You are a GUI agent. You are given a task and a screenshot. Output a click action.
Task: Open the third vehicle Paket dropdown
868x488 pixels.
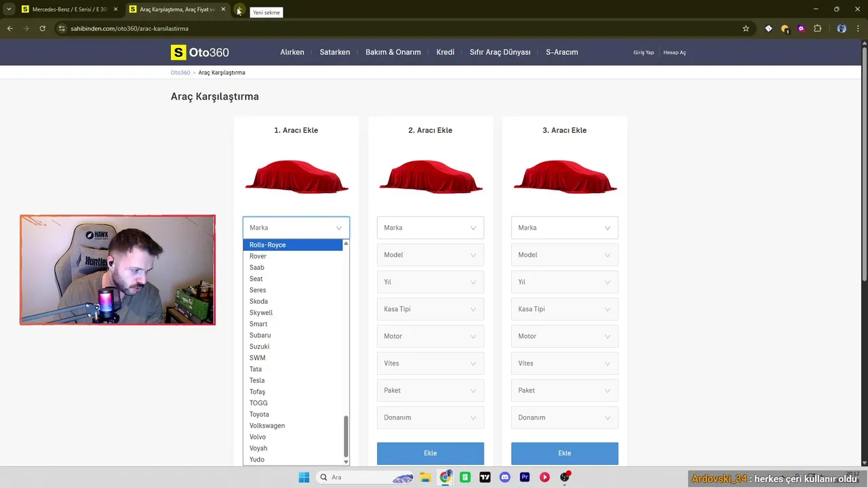565,390
